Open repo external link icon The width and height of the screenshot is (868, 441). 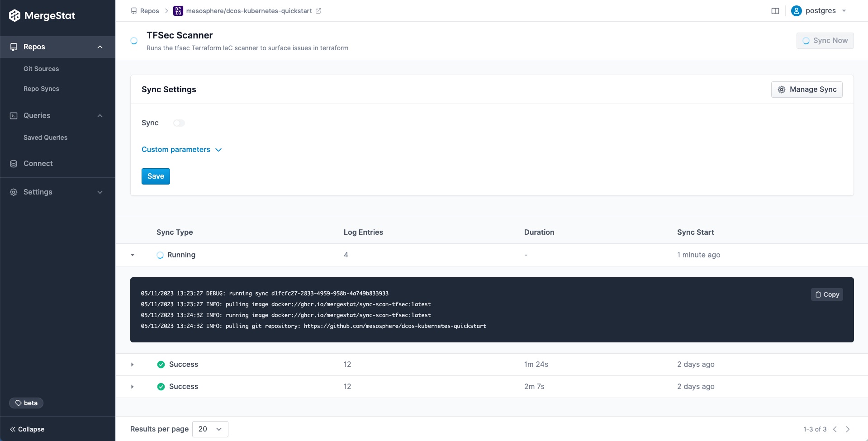click(x=318, y=11)
